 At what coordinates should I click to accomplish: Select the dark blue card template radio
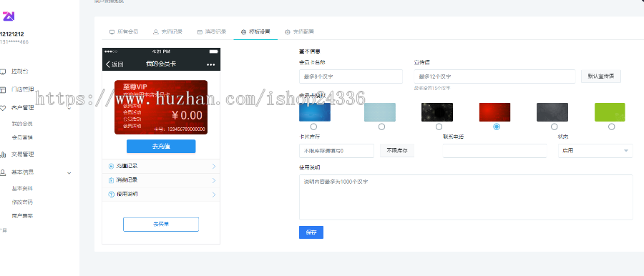(314, 127)
